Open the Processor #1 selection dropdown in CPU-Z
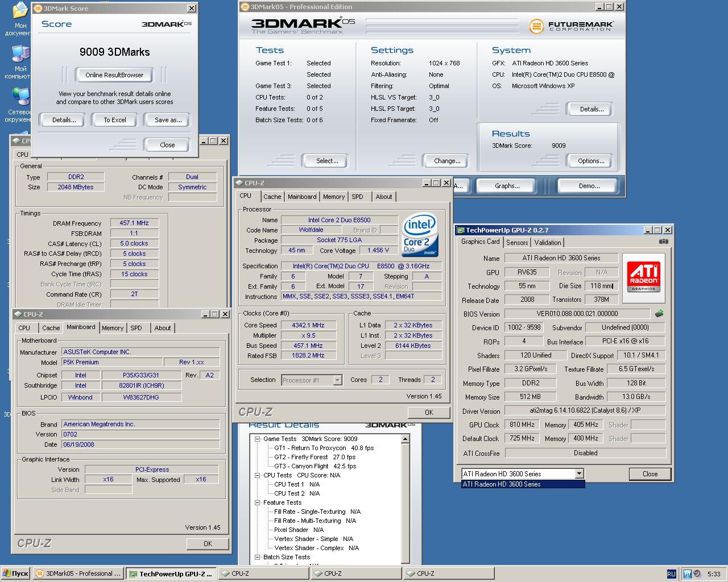Viewport: 728px width, 582px height. 337,380
